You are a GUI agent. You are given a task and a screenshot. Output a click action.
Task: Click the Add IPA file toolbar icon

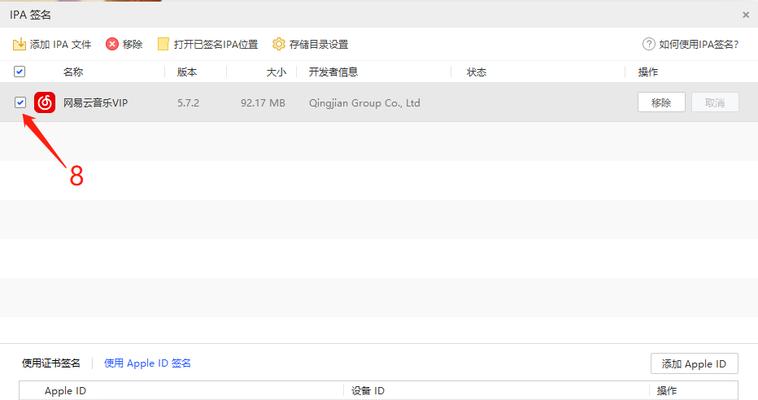tap(19, 44)
